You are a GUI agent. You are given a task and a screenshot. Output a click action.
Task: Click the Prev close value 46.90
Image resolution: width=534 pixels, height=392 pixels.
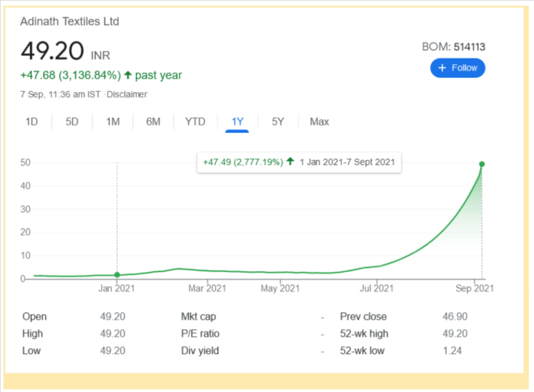[x=455, y=316]
